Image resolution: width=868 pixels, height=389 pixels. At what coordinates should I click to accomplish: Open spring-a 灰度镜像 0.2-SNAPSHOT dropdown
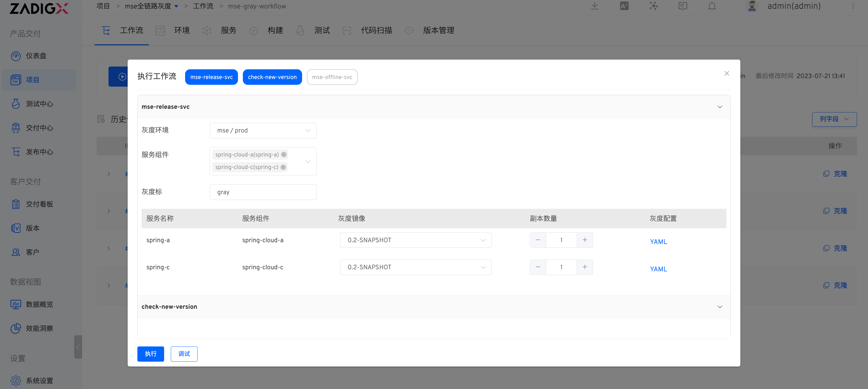pyautogui.click(x=415, y=240)
